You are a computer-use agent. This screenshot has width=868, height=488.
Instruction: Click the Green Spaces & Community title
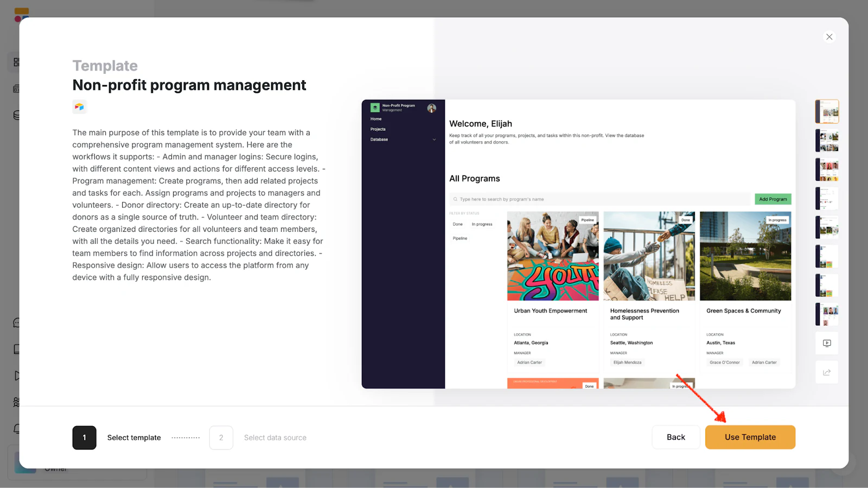[x=744, y=311]
